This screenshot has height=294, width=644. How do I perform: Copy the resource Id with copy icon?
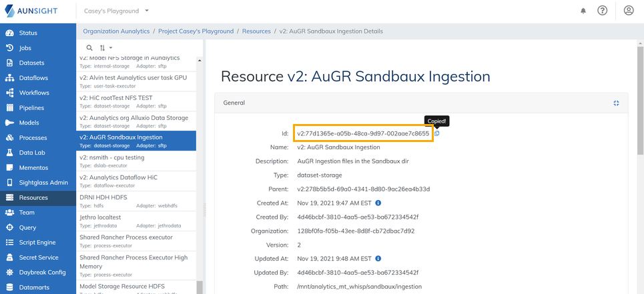tap(437, 133)
